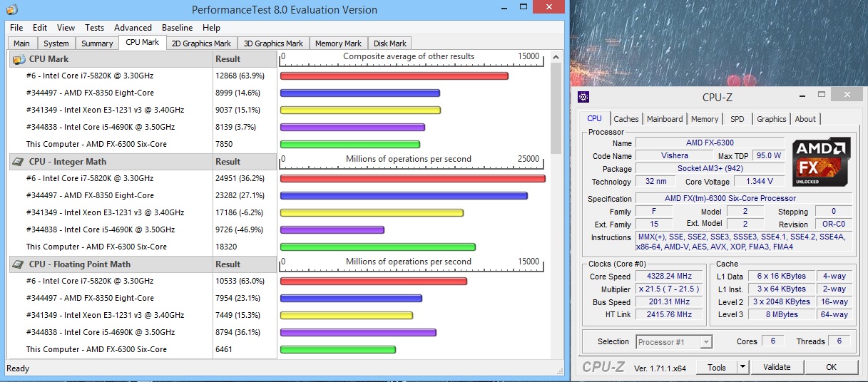The image size is (868, 382).
Task: Click the Socket AM3+ (942) package field
Action: click(710, 168)
